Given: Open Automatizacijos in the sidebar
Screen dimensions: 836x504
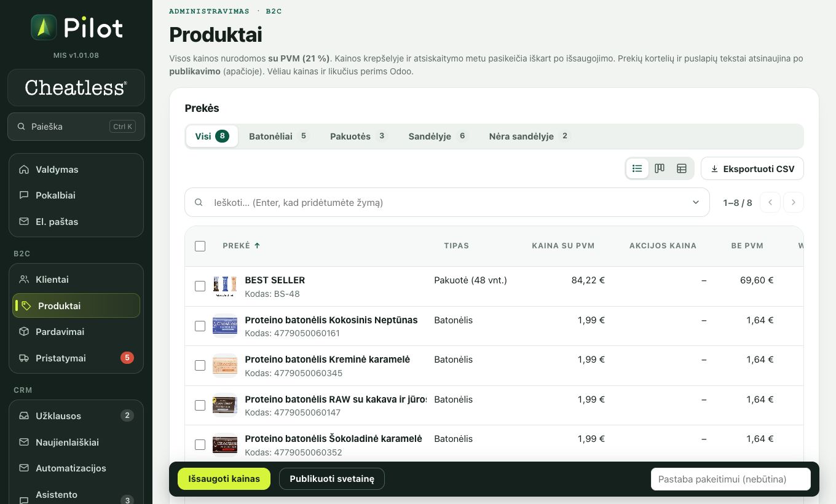Looking at the screenshot, I should click(76, 468).
